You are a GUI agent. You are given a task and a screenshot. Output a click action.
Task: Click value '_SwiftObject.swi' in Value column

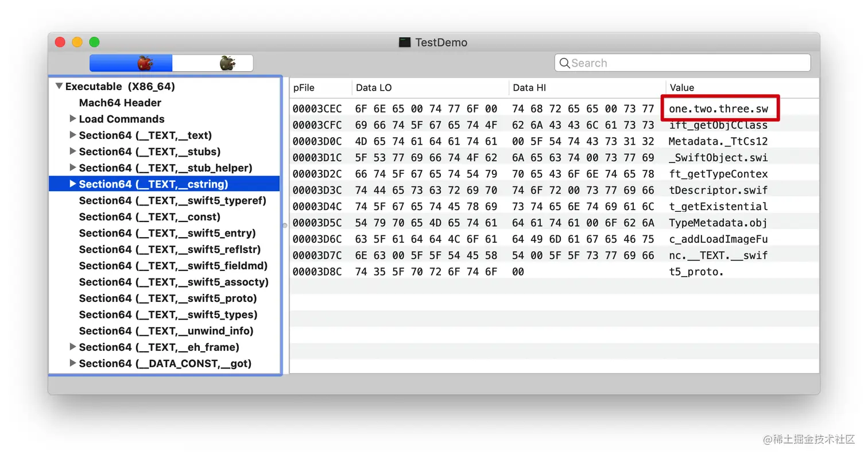[x=718, y=157]
